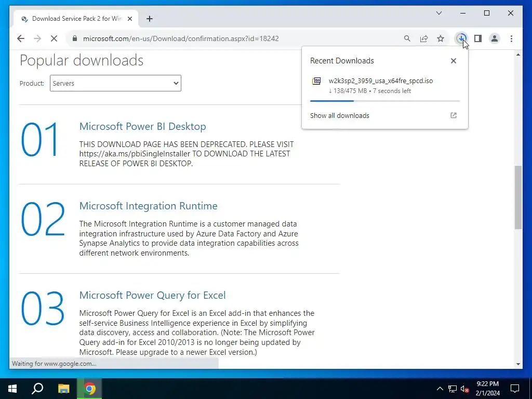Show hidden system tray icons
The image size is (532, 399).
coord(440,389)
